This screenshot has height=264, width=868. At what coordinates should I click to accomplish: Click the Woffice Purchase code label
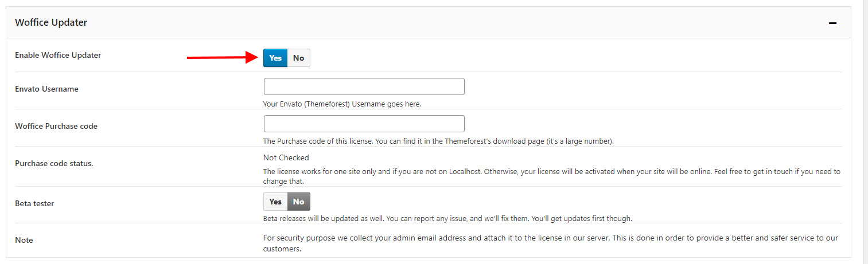pos(56,126)
